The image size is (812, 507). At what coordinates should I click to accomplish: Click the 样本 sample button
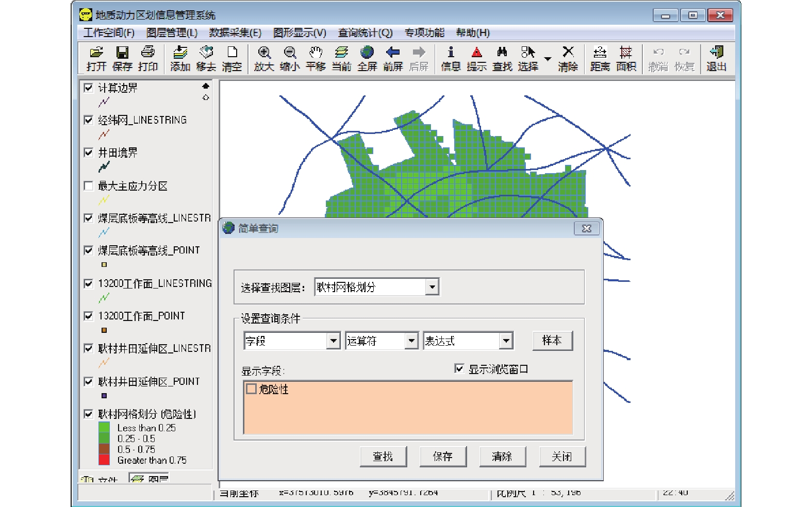[x=552, y=341]
